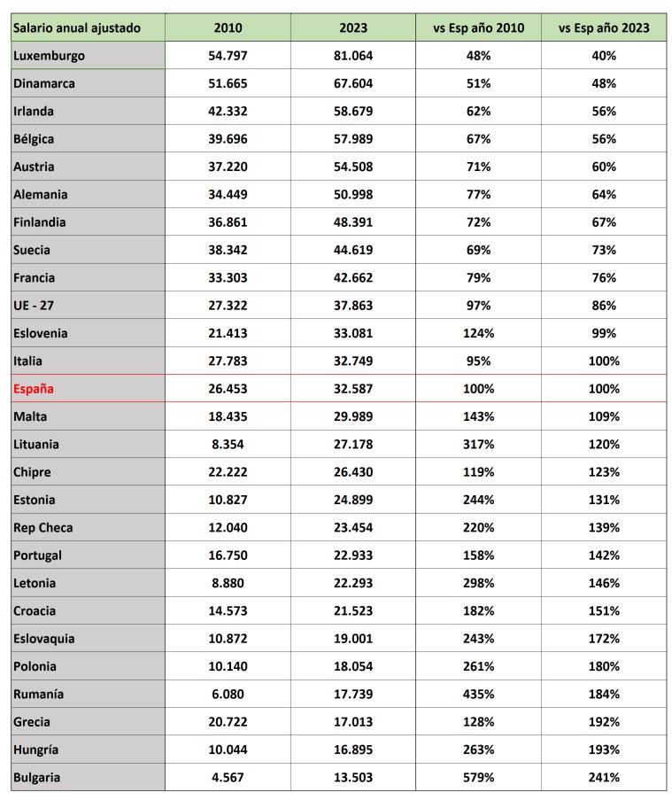
Task: Click España's 2023 value 32.587
Action: (x=353, y=389)
